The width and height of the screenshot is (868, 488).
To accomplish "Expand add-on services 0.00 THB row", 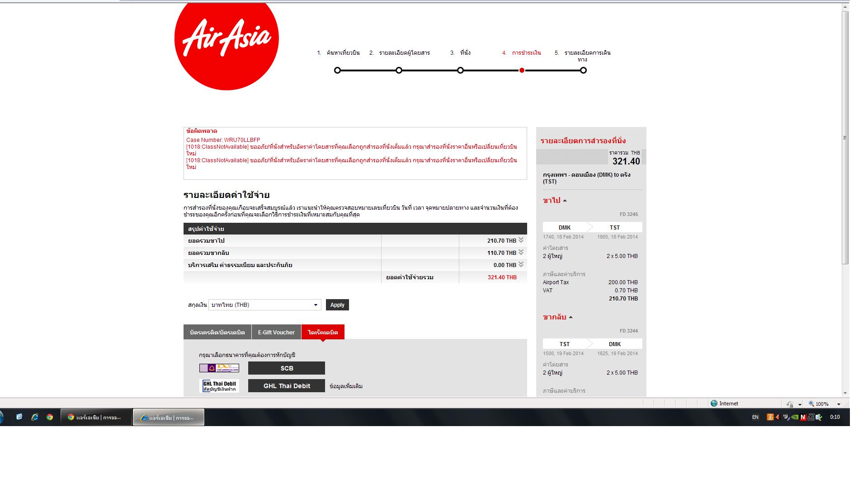I will [521, 265].
